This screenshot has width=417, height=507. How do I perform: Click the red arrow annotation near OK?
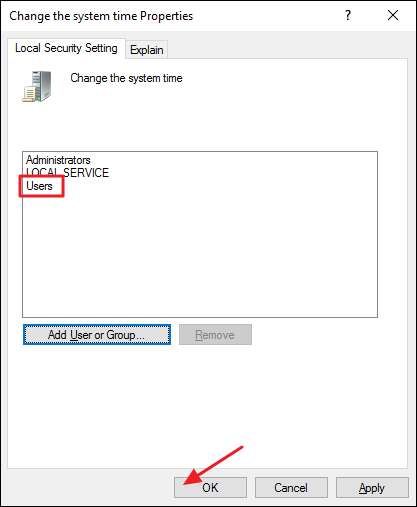(213, 466)
